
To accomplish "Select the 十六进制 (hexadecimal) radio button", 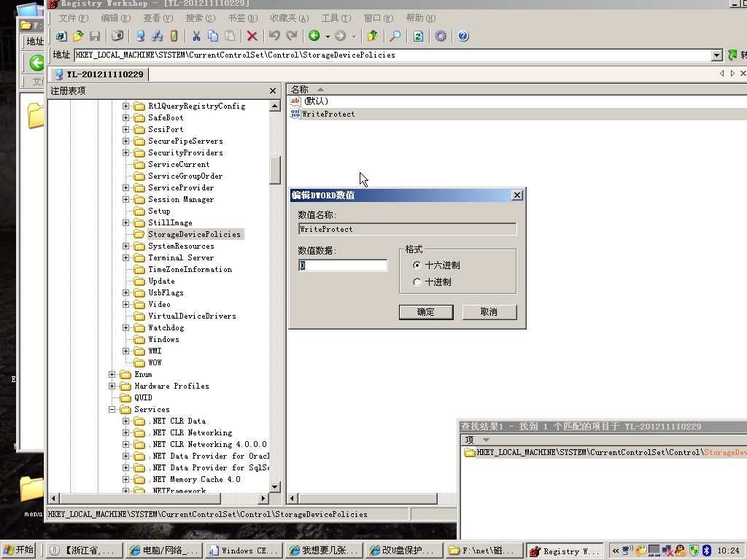I will point(417,265).
